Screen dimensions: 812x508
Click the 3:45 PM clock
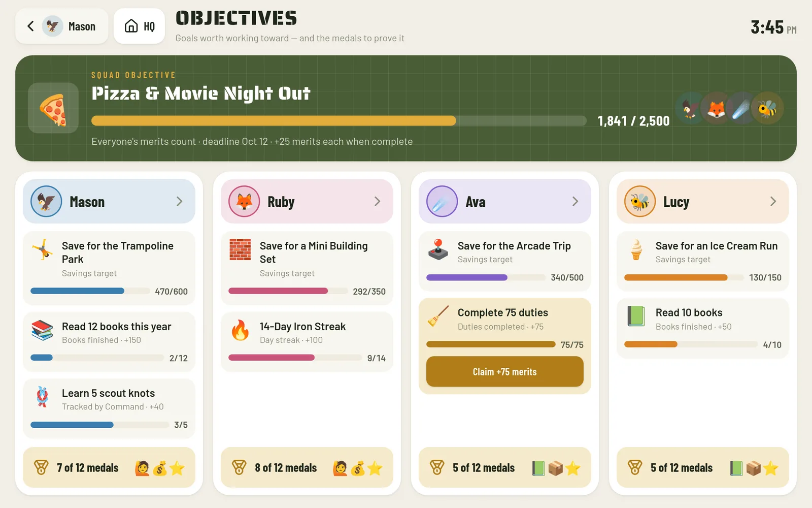tap(773, 27)
